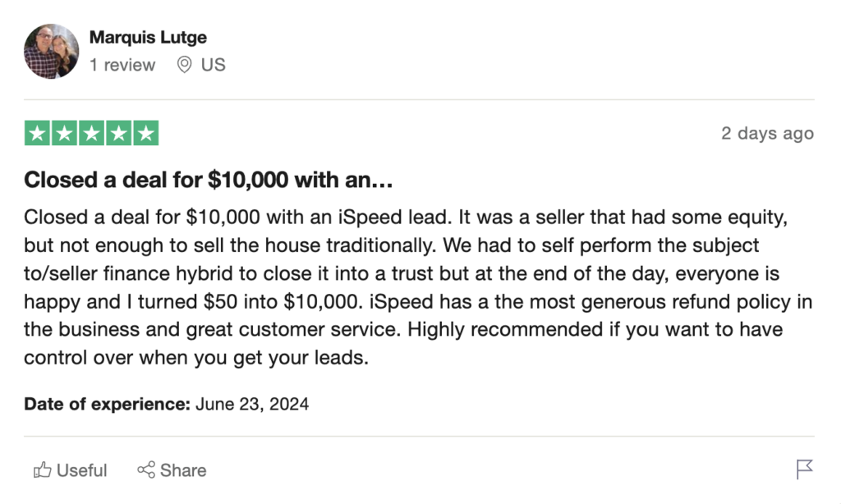Click the "June 23, 2024" date
The image size is (841, 504).
252,404
